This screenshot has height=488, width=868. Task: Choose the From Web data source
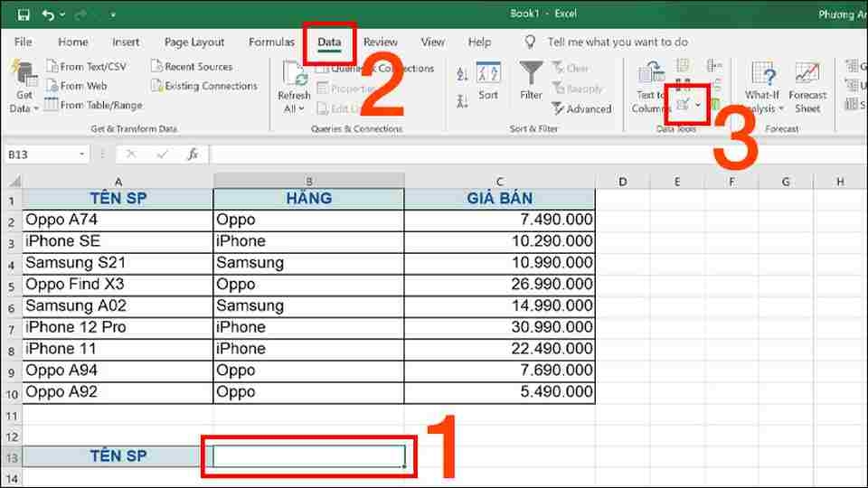(x=77, y=86)
